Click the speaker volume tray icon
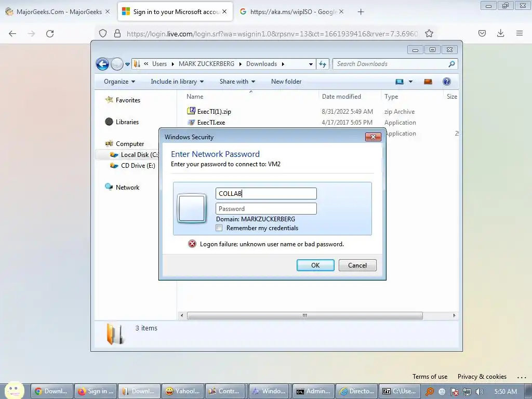Viewport: 532px width, 399px height. pos(480,392)
